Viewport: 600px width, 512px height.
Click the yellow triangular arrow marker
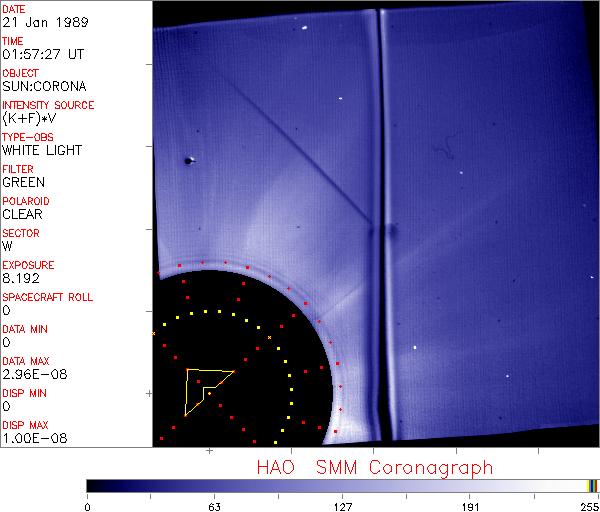[204, 388]
